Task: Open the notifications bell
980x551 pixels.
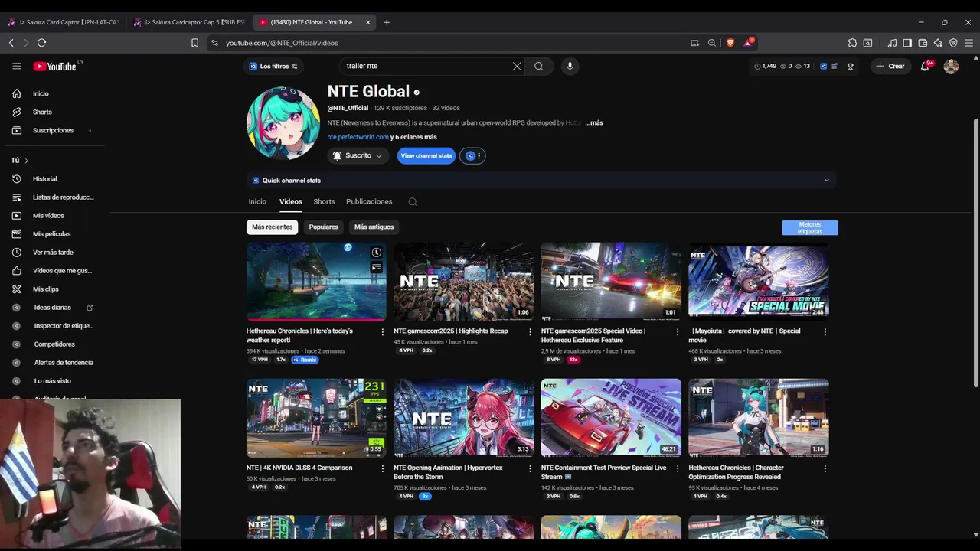Action: (x=925, y=67)
